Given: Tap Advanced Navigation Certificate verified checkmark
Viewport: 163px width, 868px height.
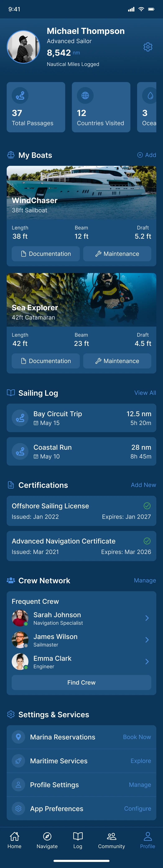Looking at the screenshot, I should pyautogui.click(x=147, y=541).
